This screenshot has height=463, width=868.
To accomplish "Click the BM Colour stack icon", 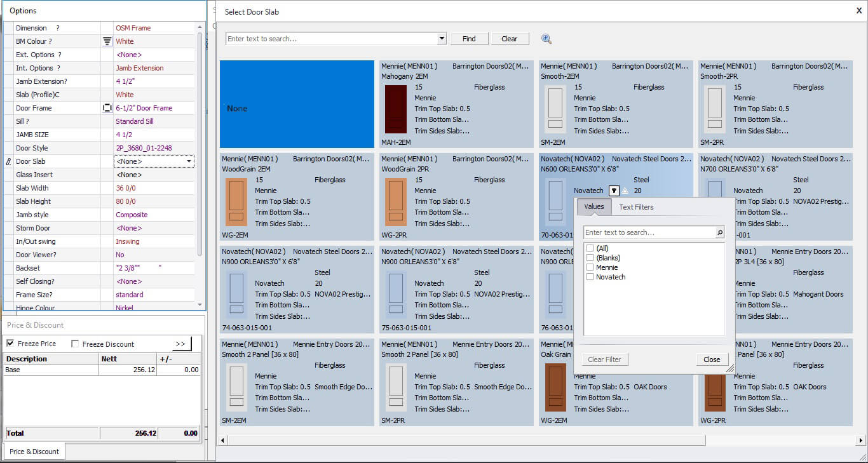I will [107, 41].
